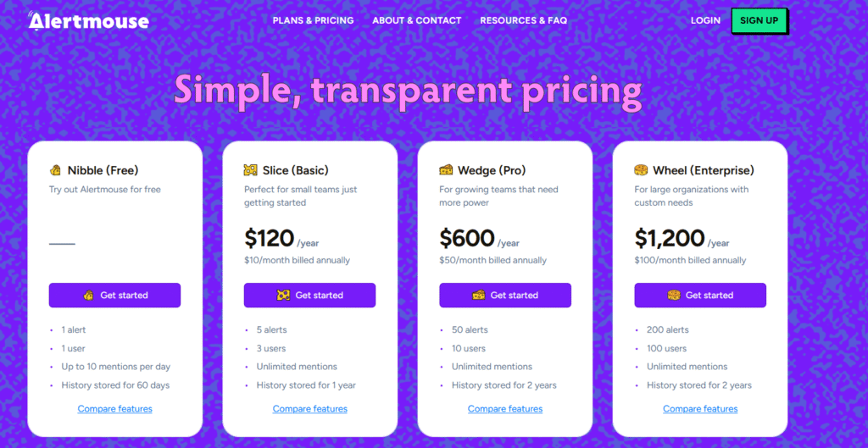Screen dimensions: 868x448
Task: Follow Compare features link in Wheel card
Action: coord(700,409)
